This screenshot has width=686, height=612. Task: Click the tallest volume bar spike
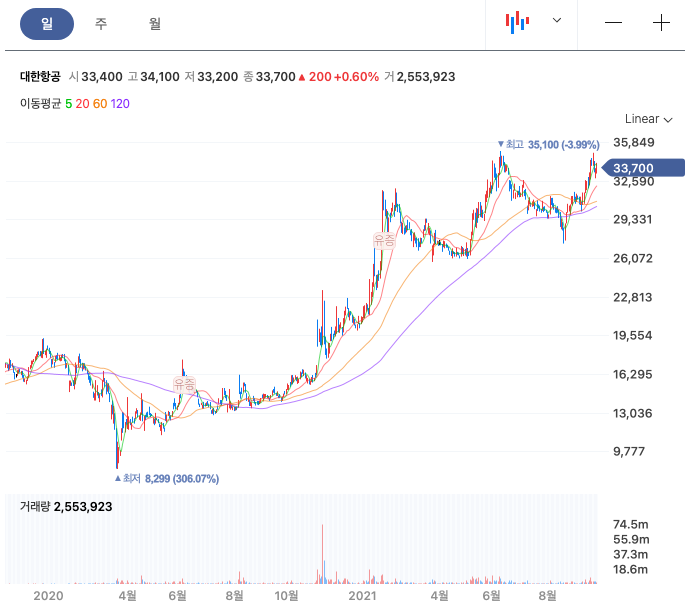(322, 554)
